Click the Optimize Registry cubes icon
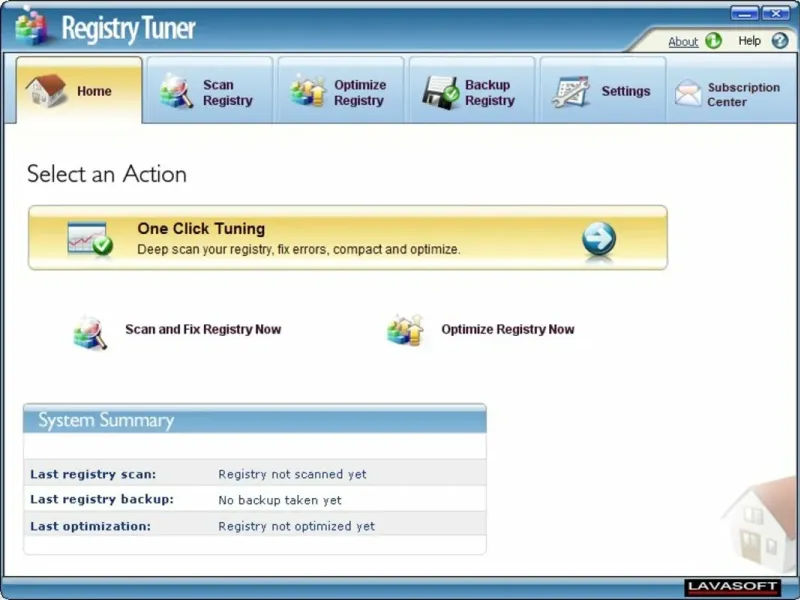Image resolution: width=800 pixels, height=600 pixels. coord(308,91)
